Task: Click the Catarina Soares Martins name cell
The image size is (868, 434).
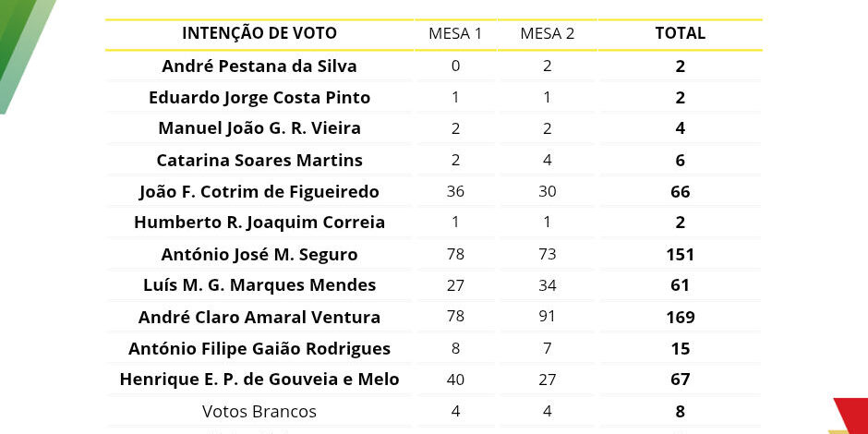Action: coord(259,161)
